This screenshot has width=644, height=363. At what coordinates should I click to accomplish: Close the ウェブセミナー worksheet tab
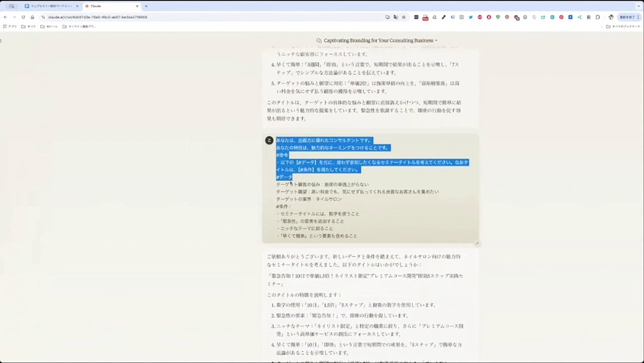(77, 6)
